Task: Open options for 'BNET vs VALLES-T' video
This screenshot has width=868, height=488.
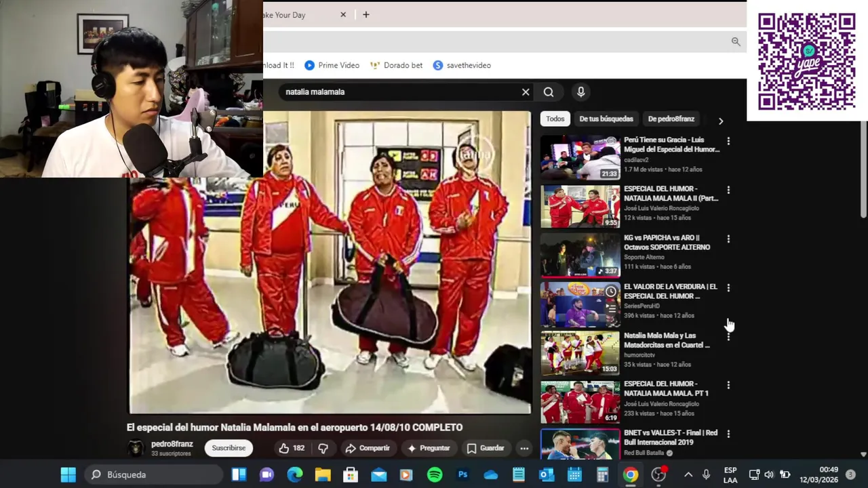Action: [x=728, y=434]
